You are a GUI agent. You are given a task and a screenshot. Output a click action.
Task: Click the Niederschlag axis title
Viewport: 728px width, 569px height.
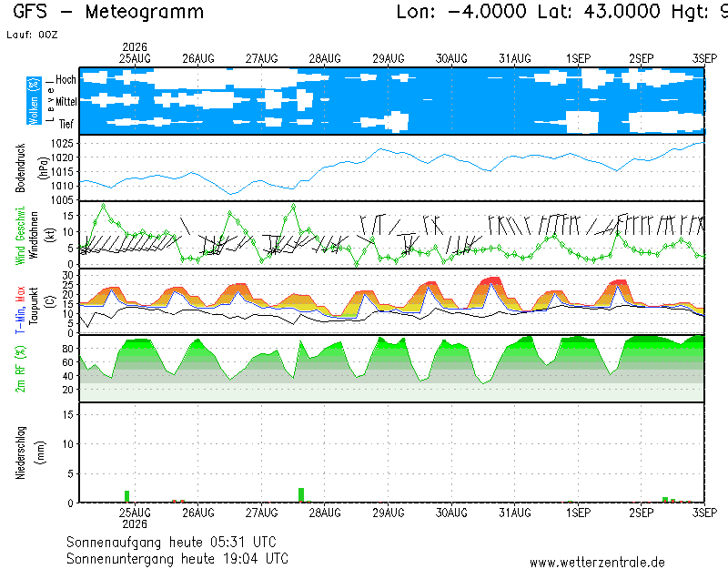coord(20,452)
